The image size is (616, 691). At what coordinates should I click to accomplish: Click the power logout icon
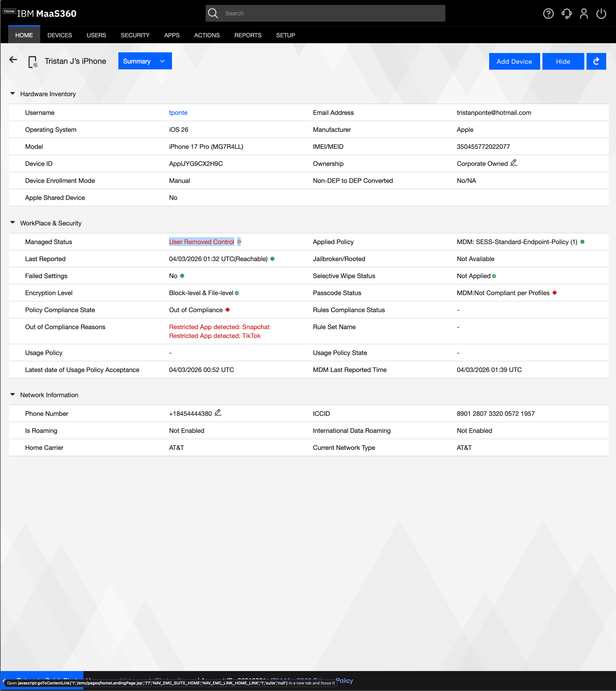[601, 13]
